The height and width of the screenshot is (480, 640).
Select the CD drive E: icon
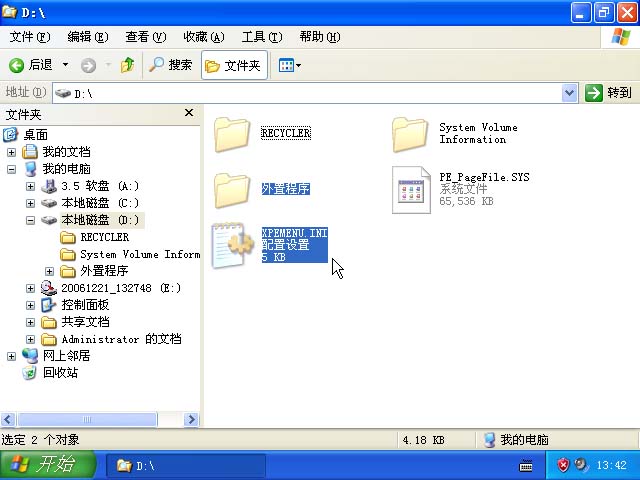49,288
